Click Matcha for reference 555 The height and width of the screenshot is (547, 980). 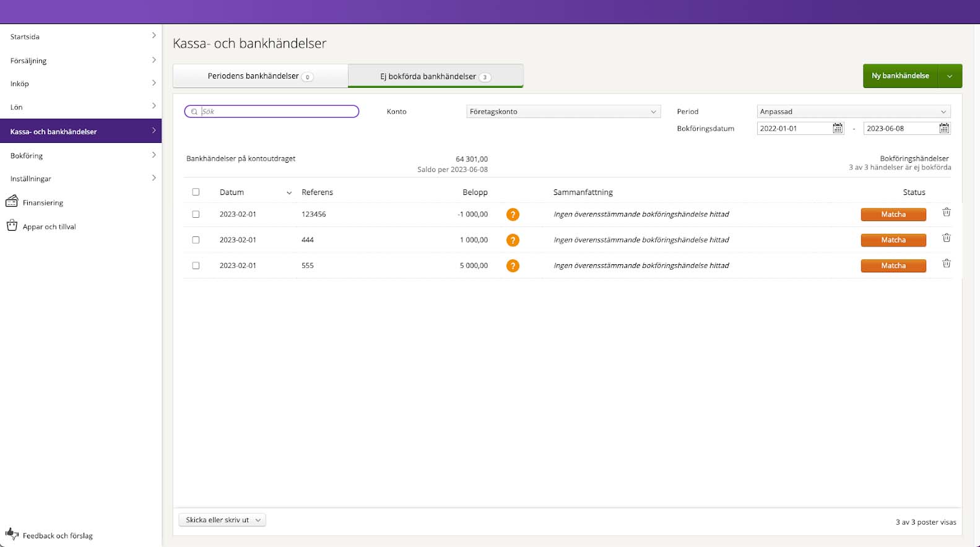point(893,265)
